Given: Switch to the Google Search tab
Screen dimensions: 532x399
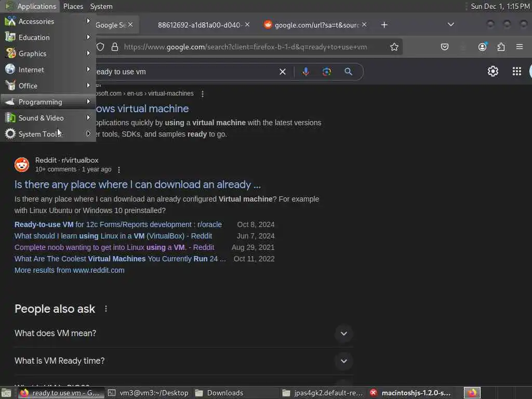Looking at the screenshot, I should point(111,25).
